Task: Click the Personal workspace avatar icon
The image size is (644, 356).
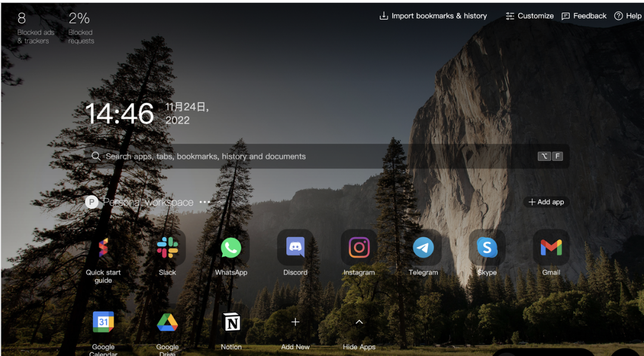Action: coord(92,202)
